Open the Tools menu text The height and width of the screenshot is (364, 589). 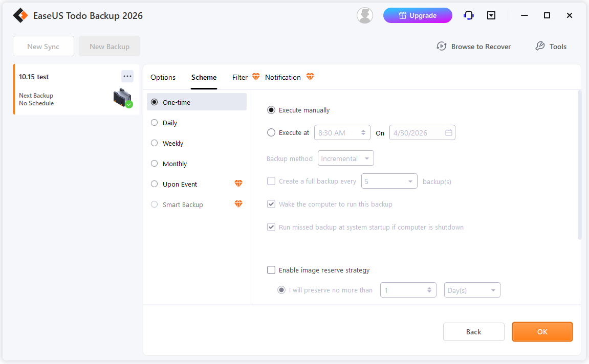click(558, 47)
